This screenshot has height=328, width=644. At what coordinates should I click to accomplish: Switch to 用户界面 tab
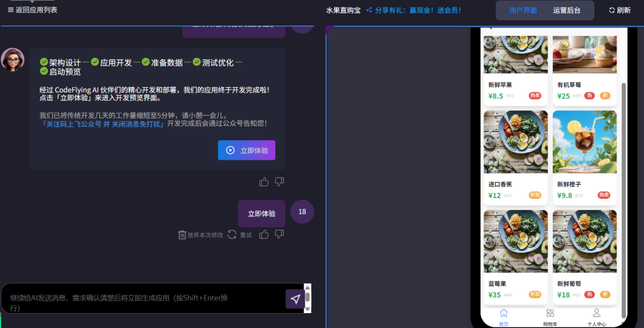point(523,10)
